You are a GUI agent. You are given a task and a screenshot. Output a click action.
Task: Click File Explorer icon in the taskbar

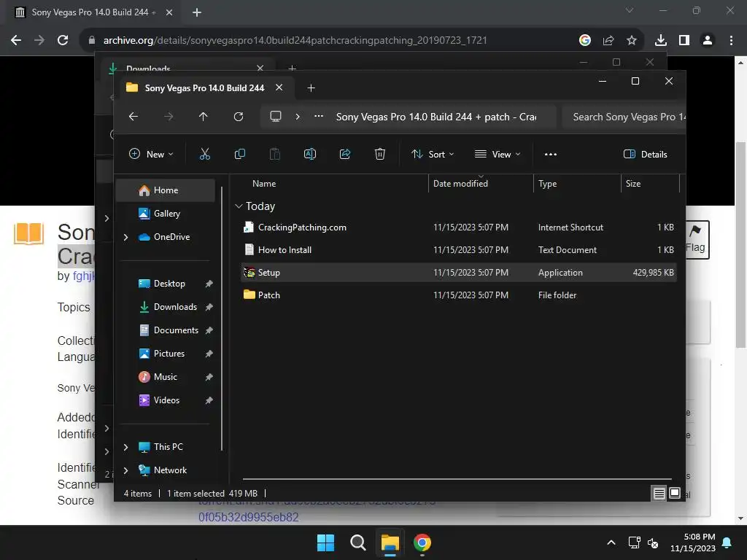390,542
